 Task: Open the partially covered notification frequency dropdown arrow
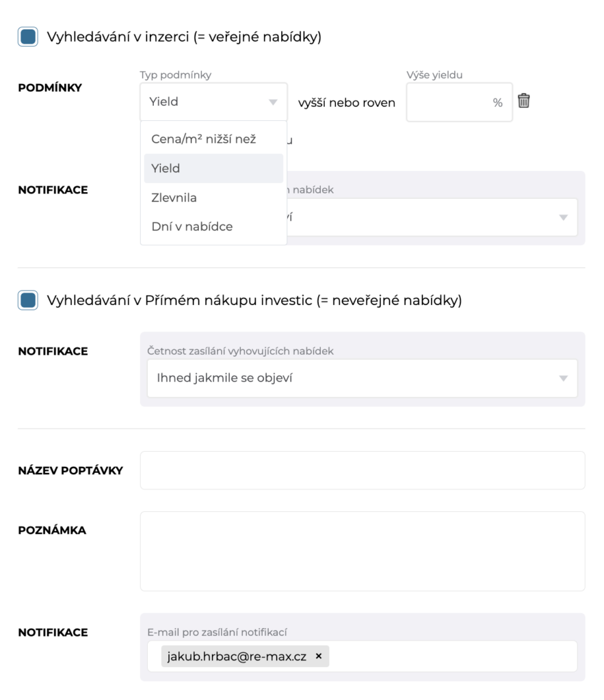tap(563, 217)
